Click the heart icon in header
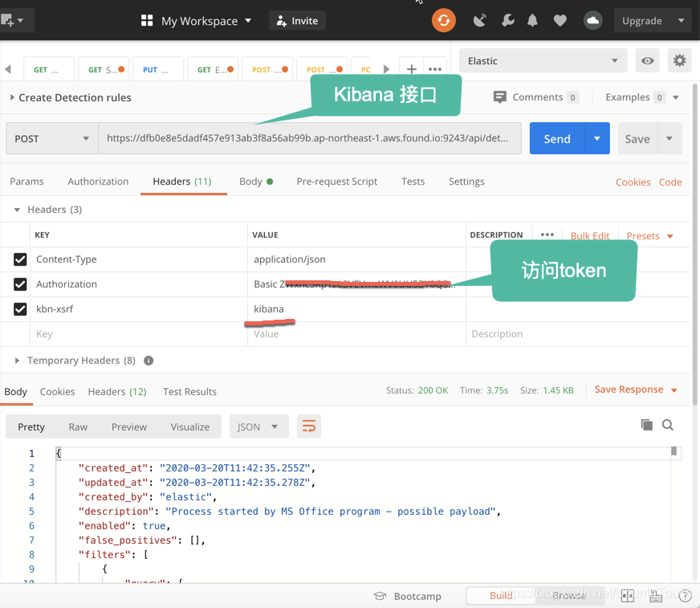The image size is (700, 608). point(560,21)
